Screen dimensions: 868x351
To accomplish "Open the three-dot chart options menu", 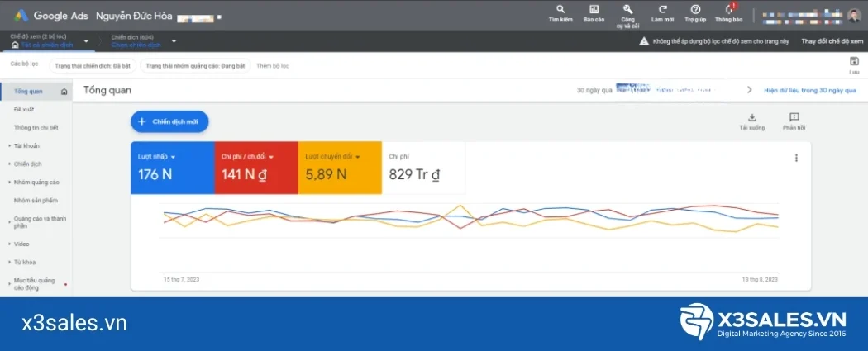I will (x=796, y=158).
